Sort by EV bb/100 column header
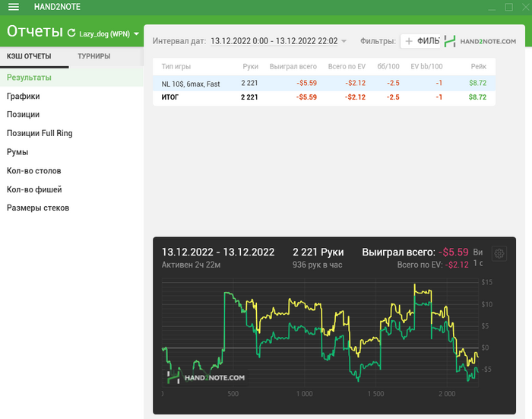 coord(426,67)
